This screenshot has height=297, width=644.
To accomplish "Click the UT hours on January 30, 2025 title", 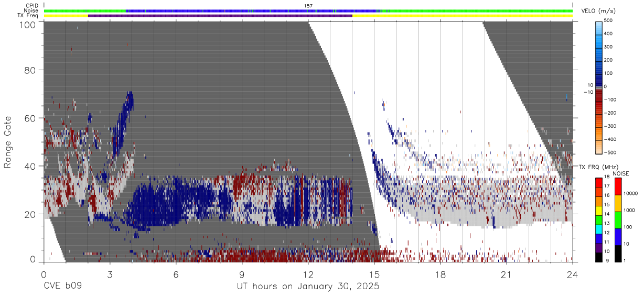I will pos(308,287).
